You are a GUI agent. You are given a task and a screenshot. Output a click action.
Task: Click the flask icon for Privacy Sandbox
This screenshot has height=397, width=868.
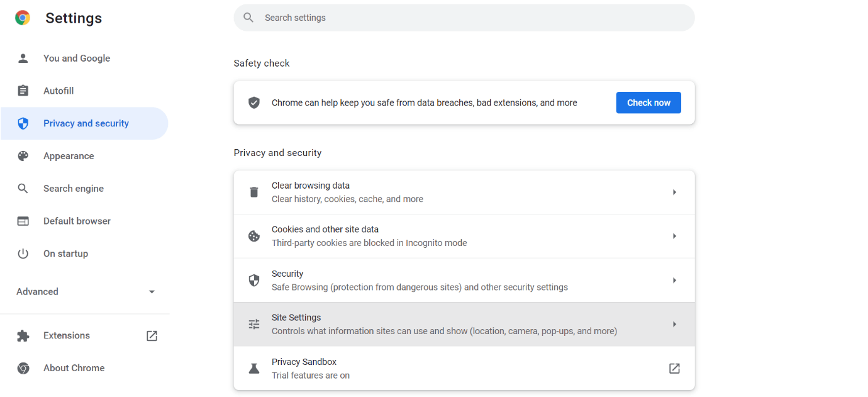point(254,369)
